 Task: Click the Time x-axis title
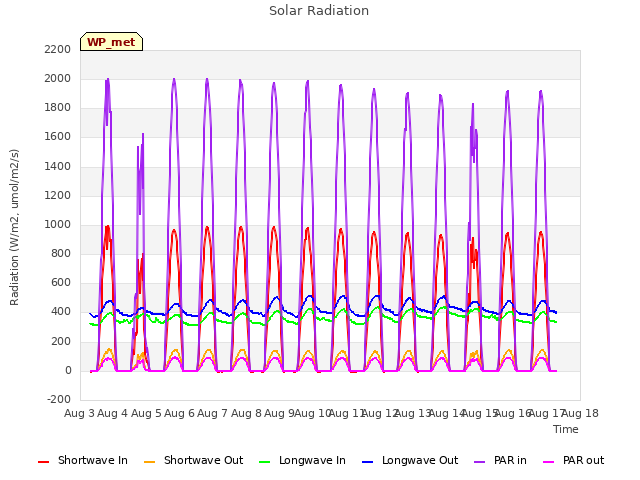(566, 429)
